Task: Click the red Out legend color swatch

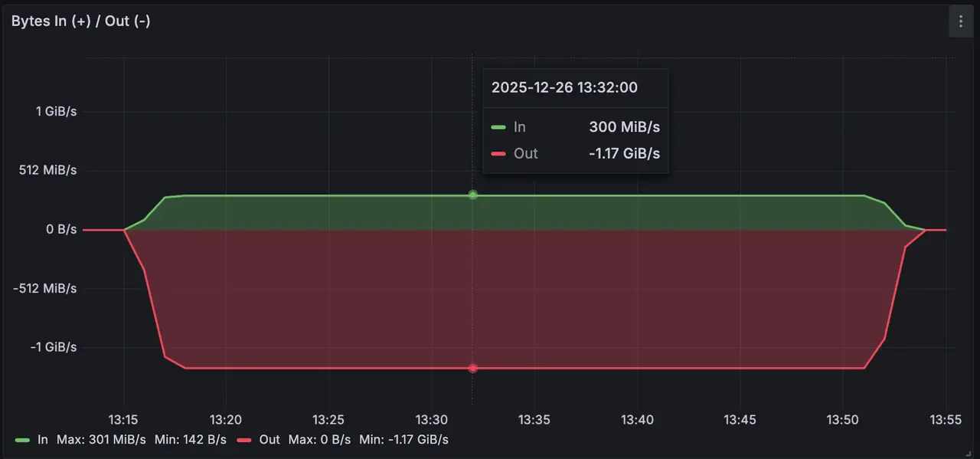Action: pos(244,440)
